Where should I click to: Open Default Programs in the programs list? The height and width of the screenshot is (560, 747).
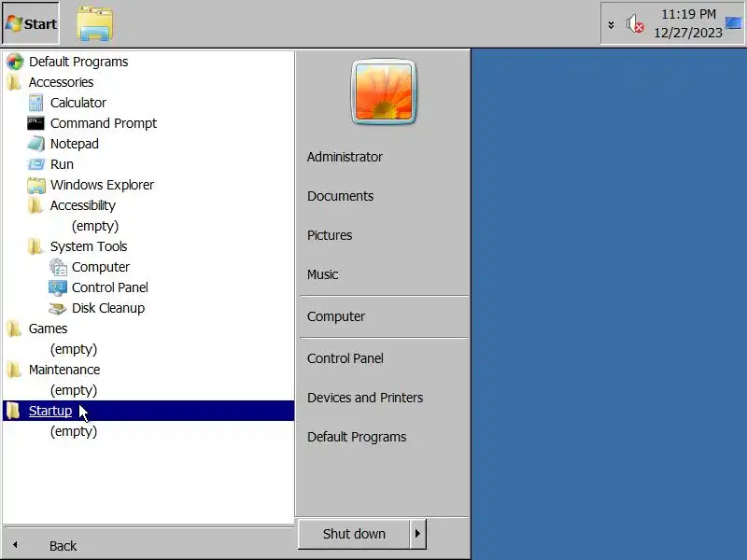click(x=78, y=62)
